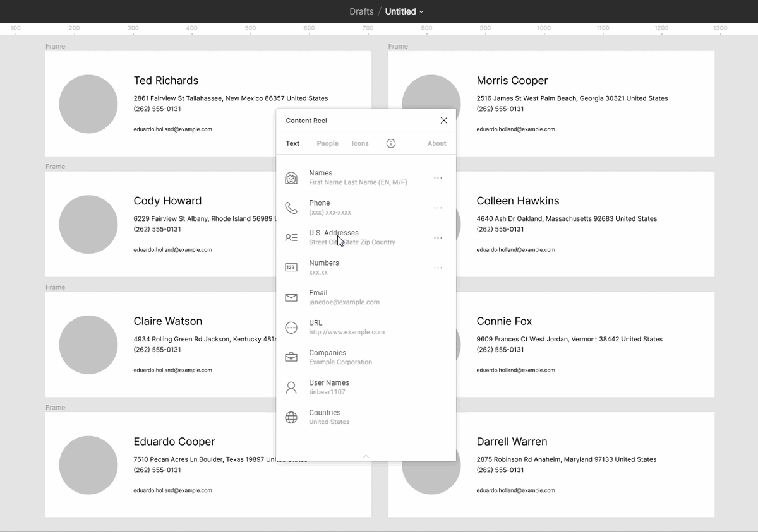Viewport: 758px width, 532px height.
Task: Select Claire Watson's avatar circle
Action: click(x=88, y=345)
